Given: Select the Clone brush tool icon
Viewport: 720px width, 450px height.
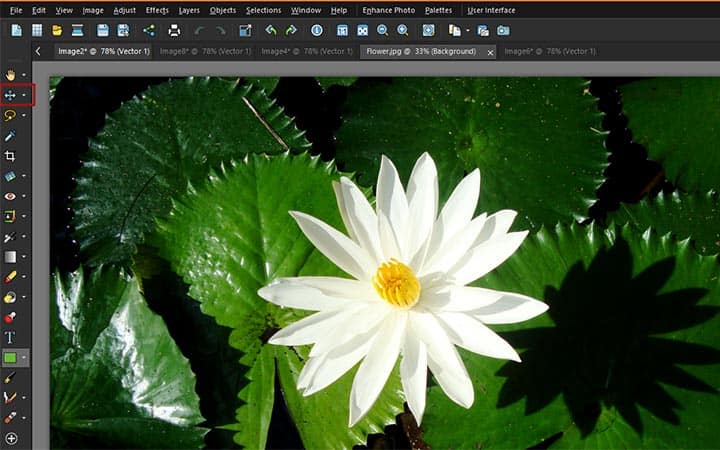Looking at the screenshot, I should coord(10,237).
